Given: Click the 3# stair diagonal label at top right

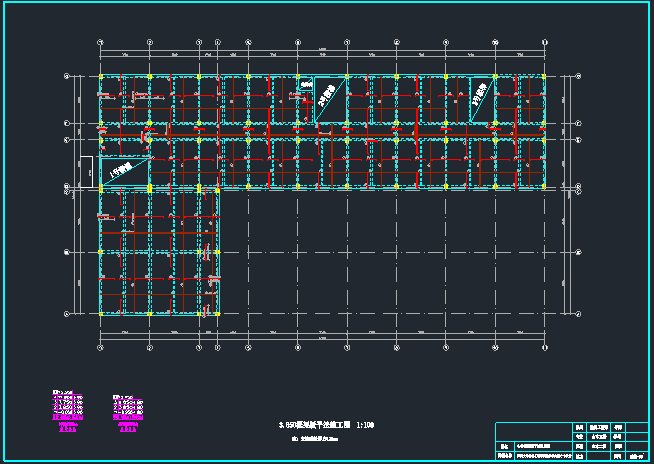Looking at the screenshot, I should point(482,91).
